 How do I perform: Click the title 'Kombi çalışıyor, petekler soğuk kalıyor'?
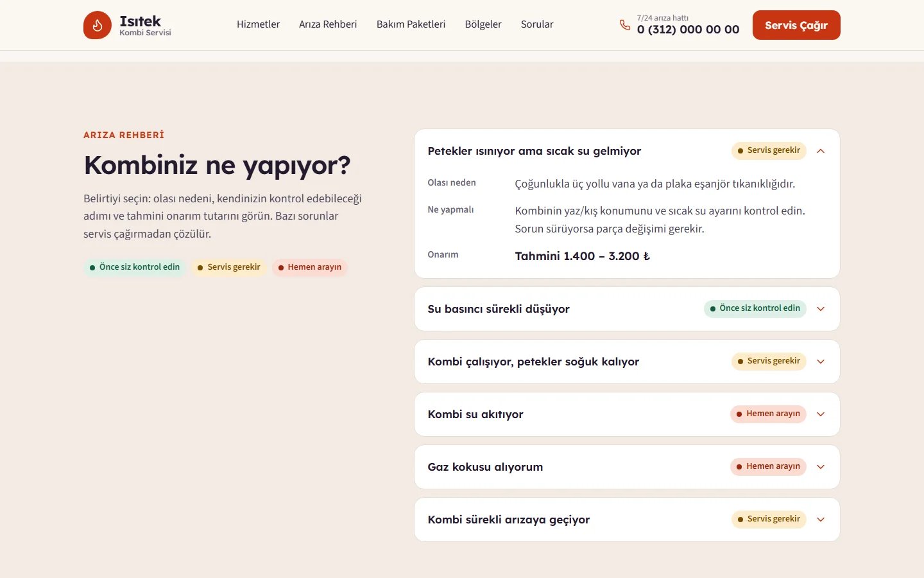click(533, 362)
